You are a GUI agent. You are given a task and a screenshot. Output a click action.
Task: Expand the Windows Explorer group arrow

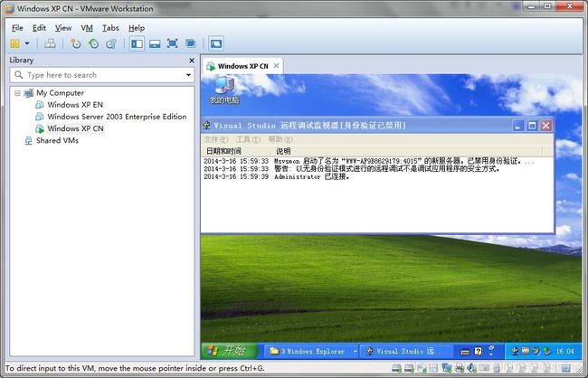tap(355, 352)
